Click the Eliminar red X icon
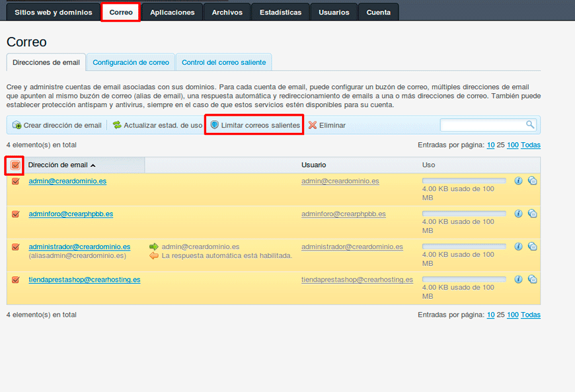Image resolution: width=575 pixels, height=392 pixels. click(313, 125)
